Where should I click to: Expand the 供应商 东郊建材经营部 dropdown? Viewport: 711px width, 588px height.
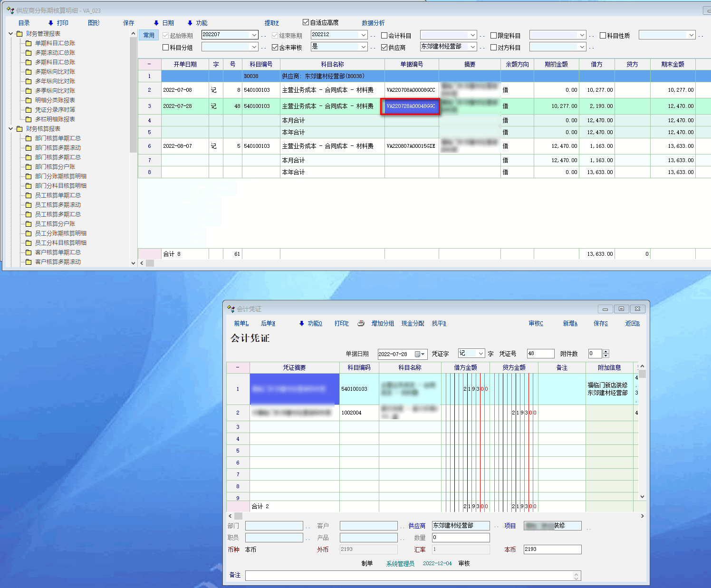coord(473,47)
